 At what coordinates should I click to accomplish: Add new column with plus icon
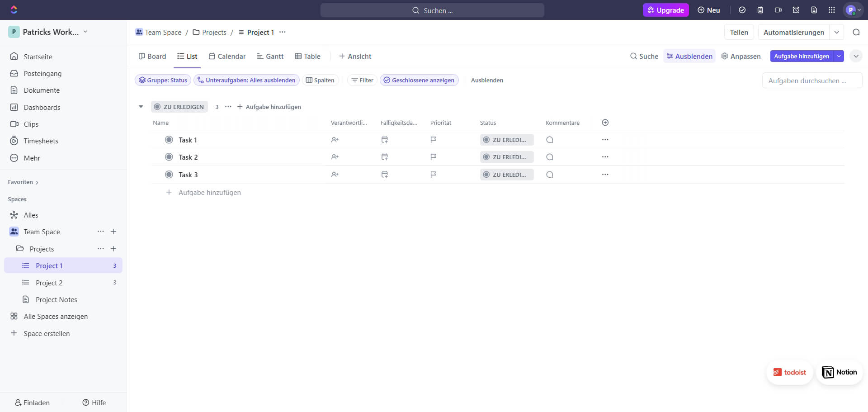(605, 123)
